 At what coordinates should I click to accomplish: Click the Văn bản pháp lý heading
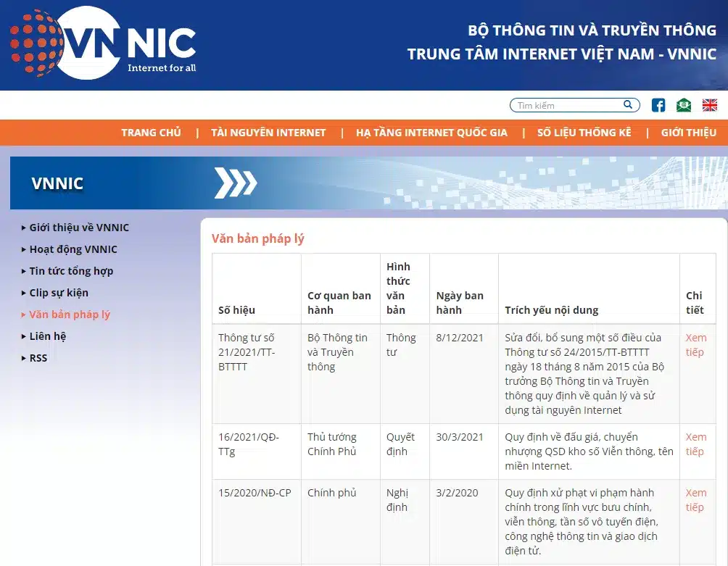coord(257,238)
